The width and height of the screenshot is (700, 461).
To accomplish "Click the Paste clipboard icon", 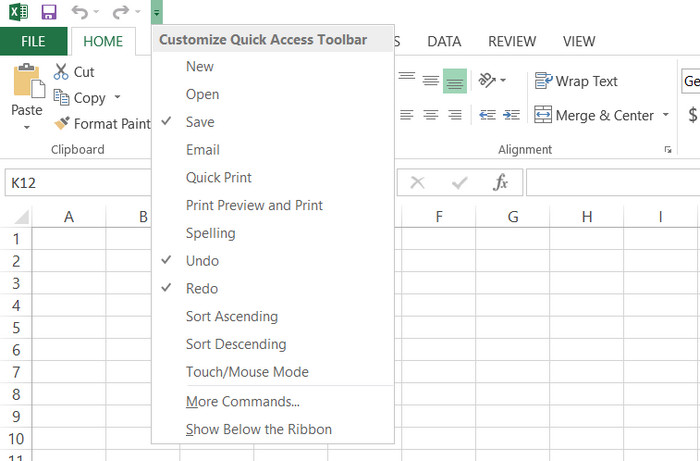I will pos(29,80).
